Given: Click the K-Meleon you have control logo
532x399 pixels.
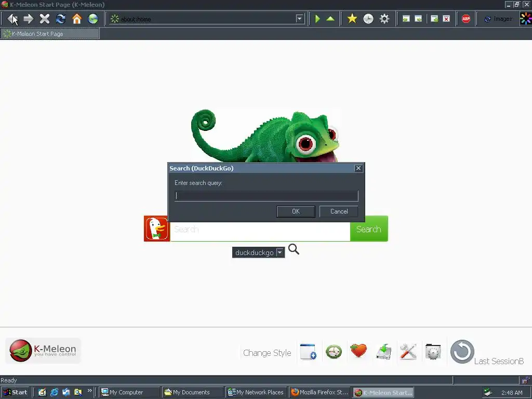Looking at the screenshot, I should pos(43,351).
